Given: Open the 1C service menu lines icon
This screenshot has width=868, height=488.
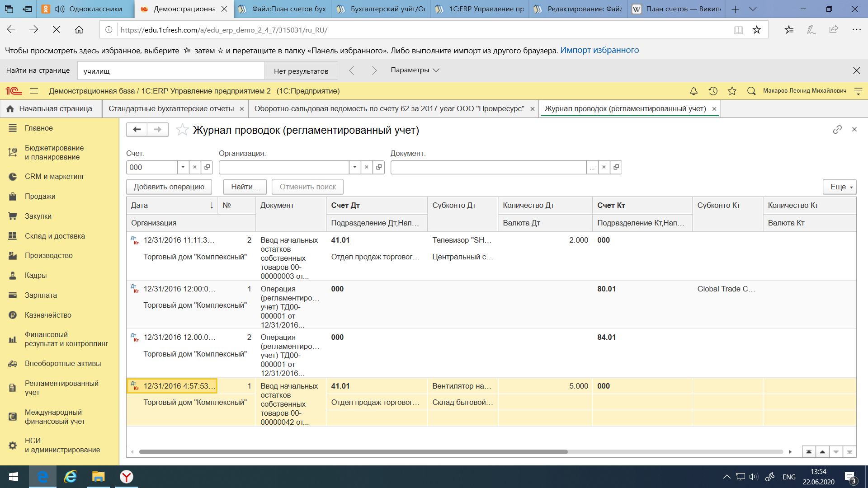Looking at the screenshot, I should coord(858,91).
